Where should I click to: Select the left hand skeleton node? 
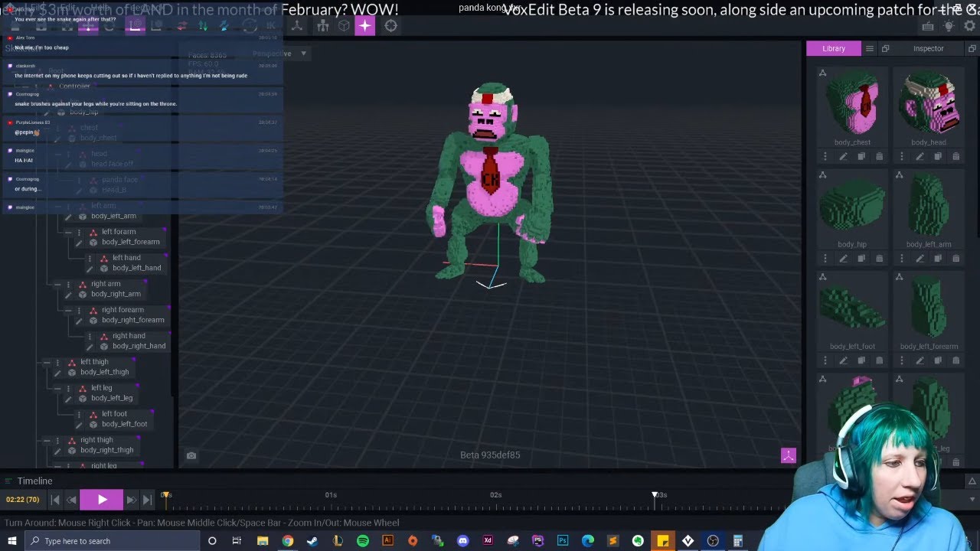(x=126, y=258)
